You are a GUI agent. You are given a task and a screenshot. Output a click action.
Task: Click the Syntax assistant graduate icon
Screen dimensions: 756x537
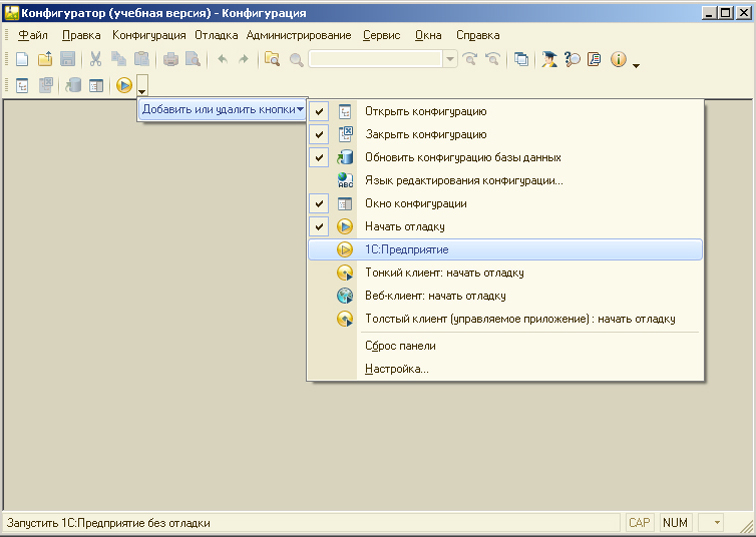pos(549,59)
